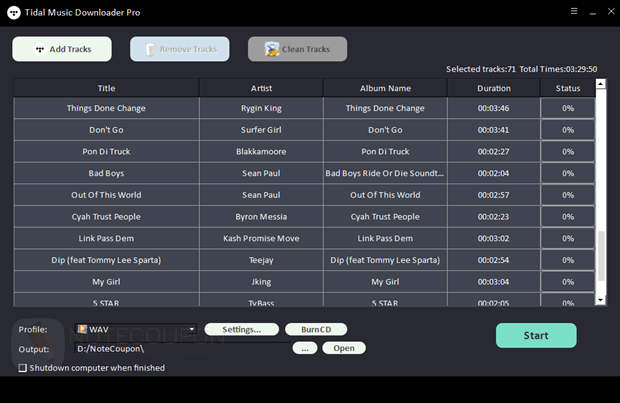Click artist Kash Promise Move
Image resolution: width=620 pixels, height=403 pixels.
tap(261, 238)
